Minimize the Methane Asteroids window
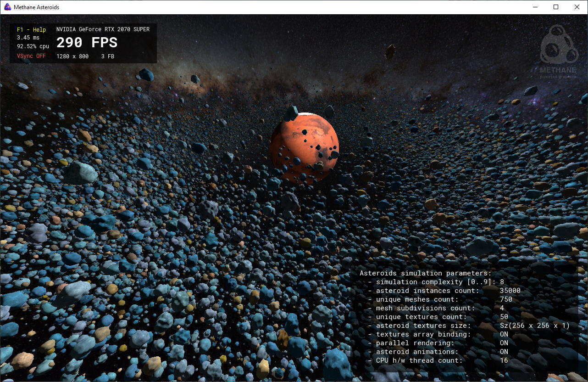Viewport: 588px width, 382px height. click(535, 7)
